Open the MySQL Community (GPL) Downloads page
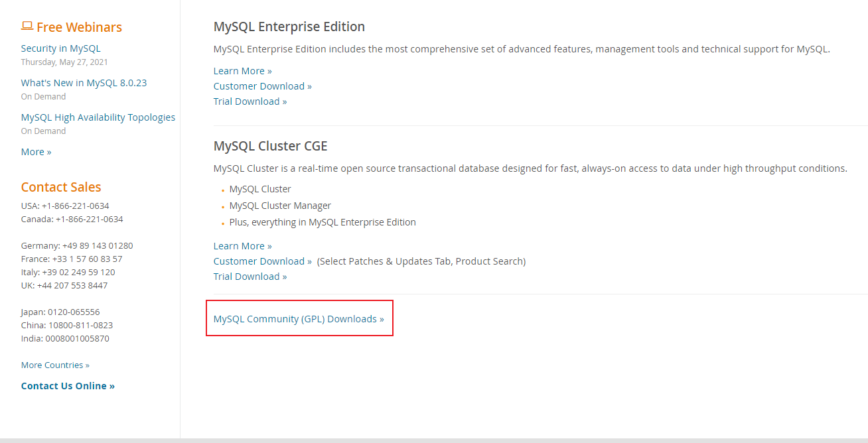Viewport: 868px width, 443px height. [x=298, y=318]
